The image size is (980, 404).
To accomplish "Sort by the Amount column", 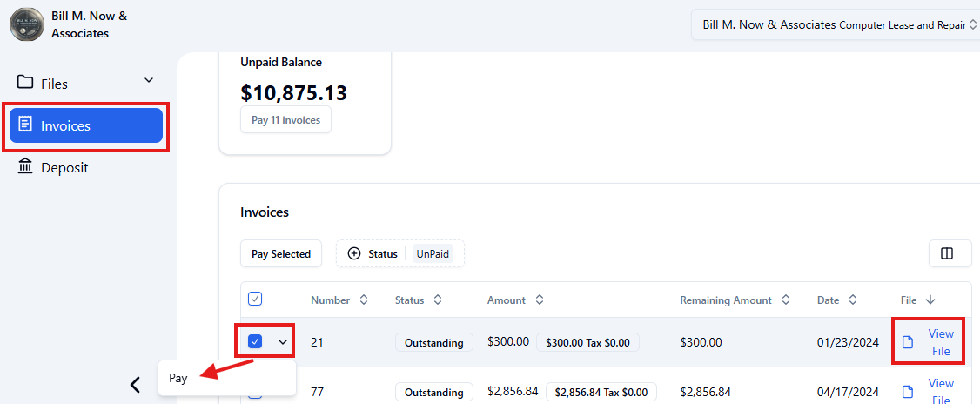I will pyautogui.click(x=515, y=300).
